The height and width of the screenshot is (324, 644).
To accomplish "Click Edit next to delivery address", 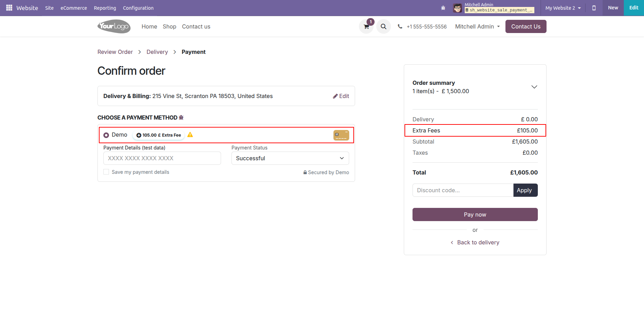I will point(341,96).
